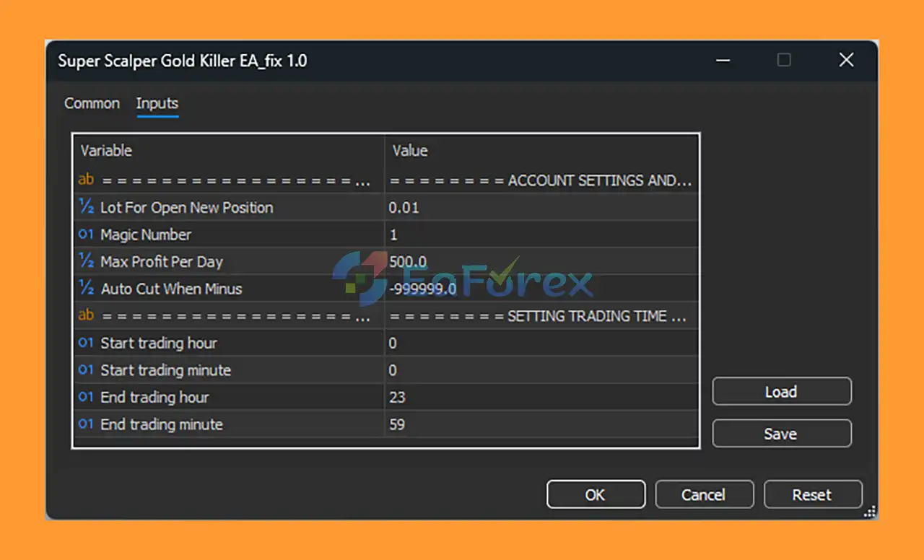Select the Auto Cut value -999999.0
Viewport: 924px width, 560px height.
422,289
